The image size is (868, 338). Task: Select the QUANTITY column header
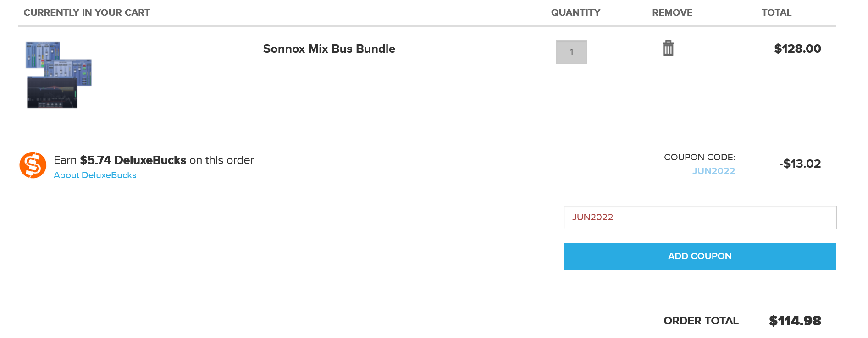pyautogui.click(x=575, y=13)
